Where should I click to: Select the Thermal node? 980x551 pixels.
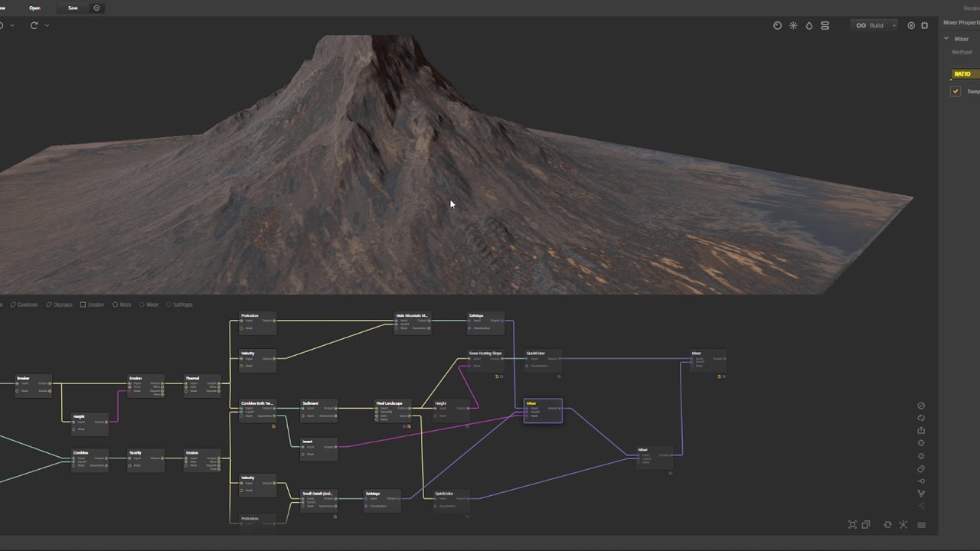(203, 385)
